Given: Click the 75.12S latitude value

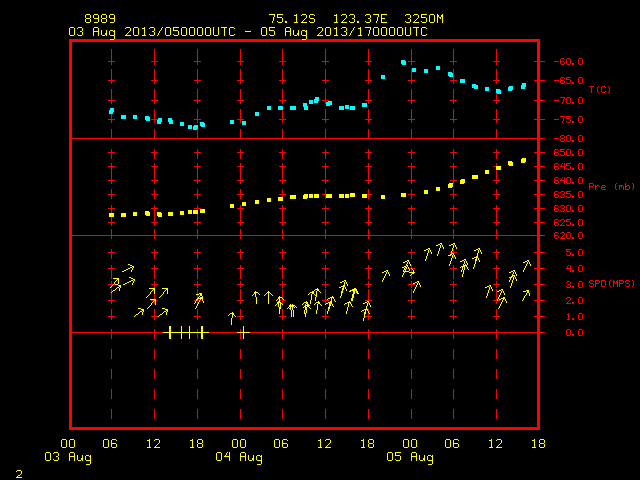Looking at the screenshot, I should 292,19.
